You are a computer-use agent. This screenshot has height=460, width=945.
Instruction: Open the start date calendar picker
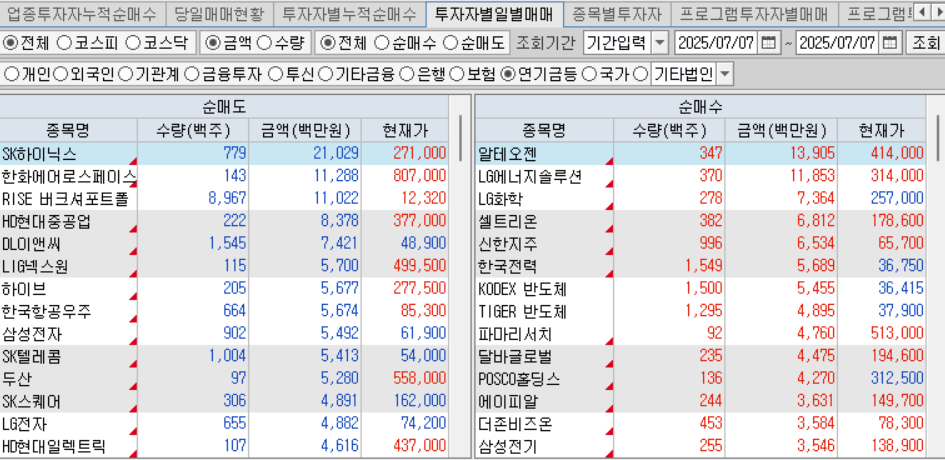pos(768,43)
